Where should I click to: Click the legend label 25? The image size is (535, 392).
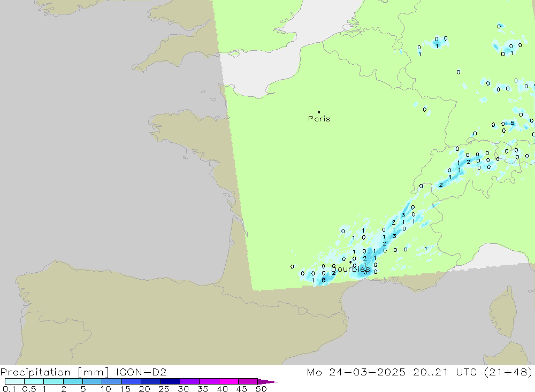(x=164, y=389)
